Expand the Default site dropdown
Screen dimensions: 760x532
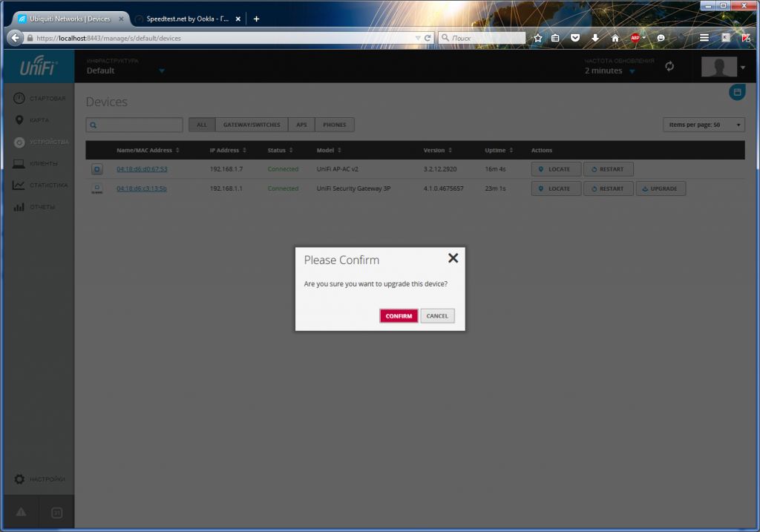(161, 71)
